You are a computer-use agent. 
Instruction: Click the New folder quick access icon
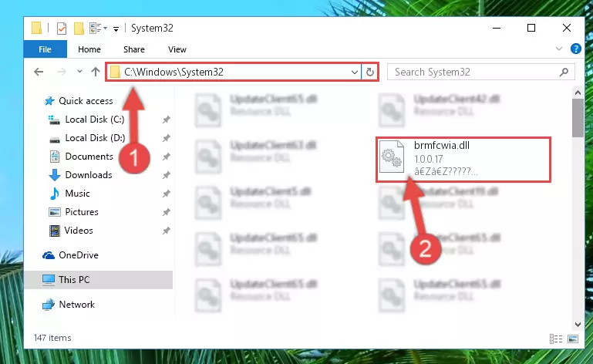point(79,29)
